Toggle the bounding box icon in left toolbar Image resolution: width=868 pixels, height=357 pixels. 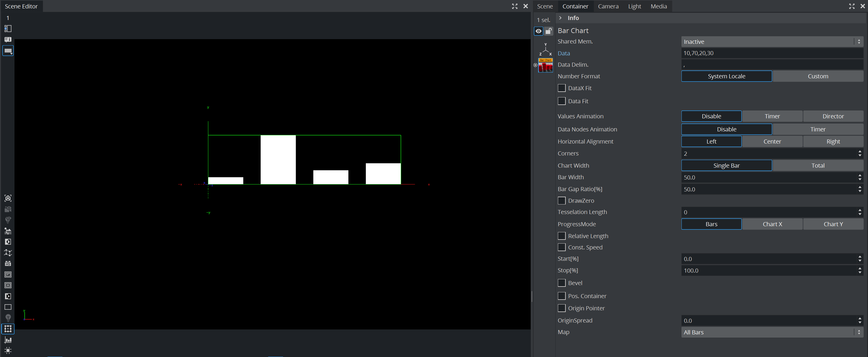(8, 329)
